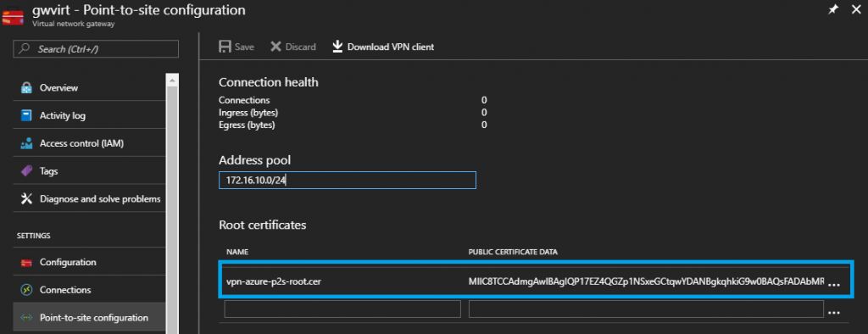Click the Ingress (bytes) label

pos(248,113)
